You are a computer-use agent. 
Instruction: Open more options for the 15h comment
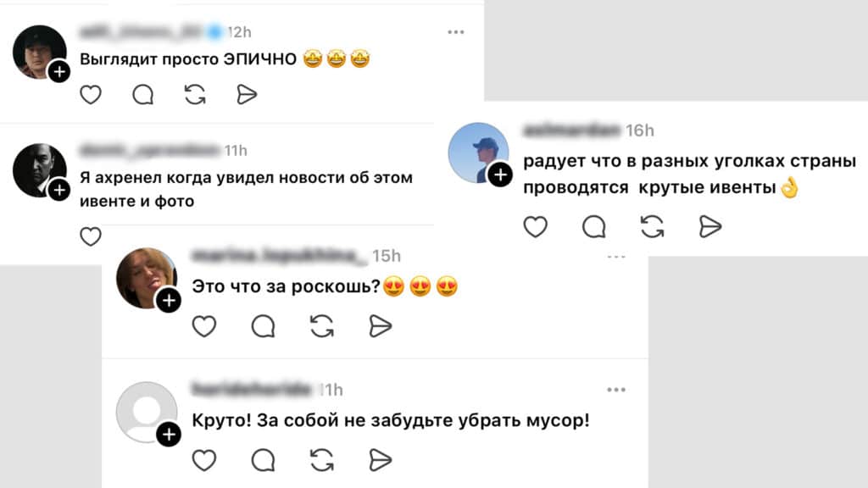pos(616,257)
